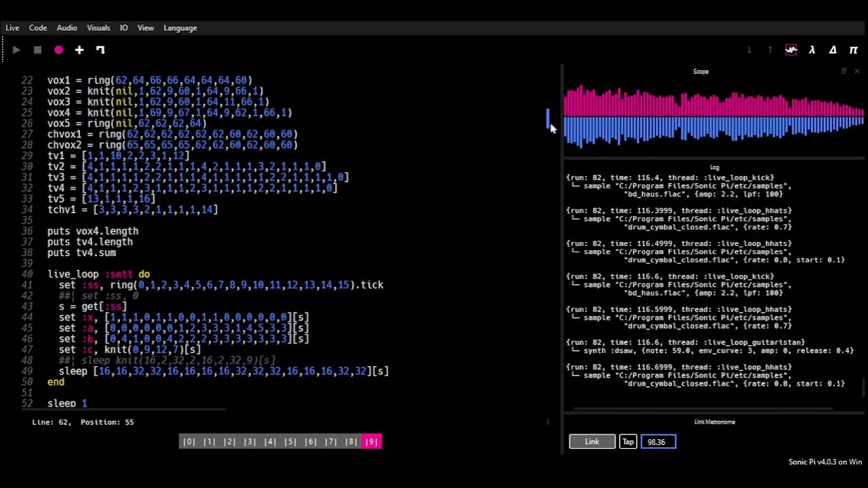Click the pink record button
Image resolution: width=868 pixels, height=488 pixels.
pos(58,49)
